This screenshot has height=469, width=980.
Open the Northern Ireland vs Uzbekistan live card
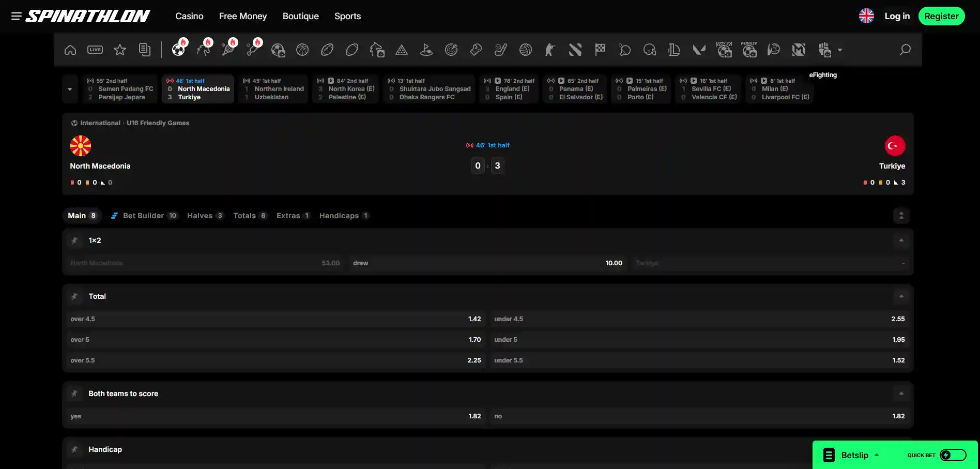273,89
